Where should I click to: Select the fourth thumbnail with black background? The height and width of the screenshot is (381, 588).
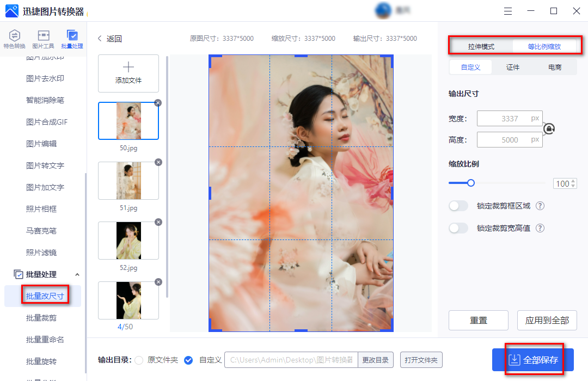click(x=128, y=300)
